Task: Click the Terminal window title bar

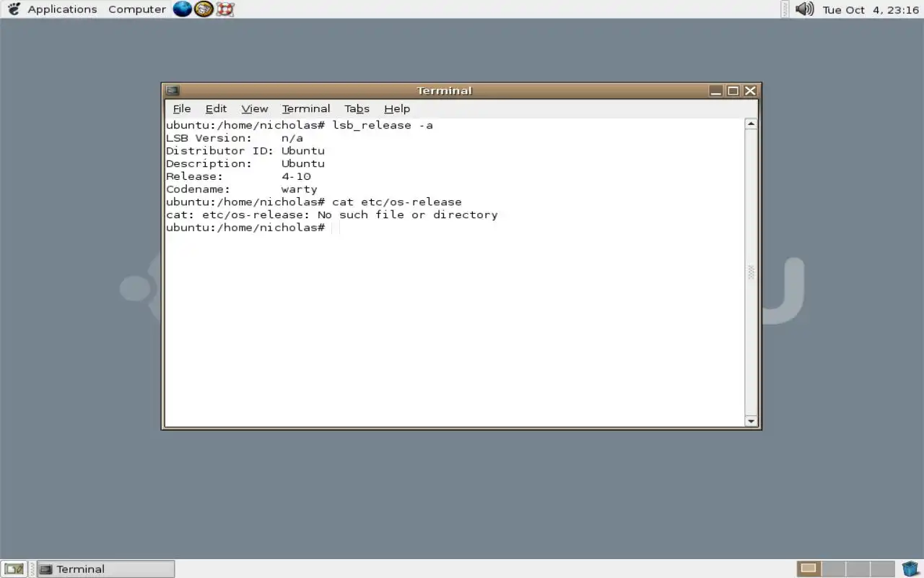Action: [444, 90]
